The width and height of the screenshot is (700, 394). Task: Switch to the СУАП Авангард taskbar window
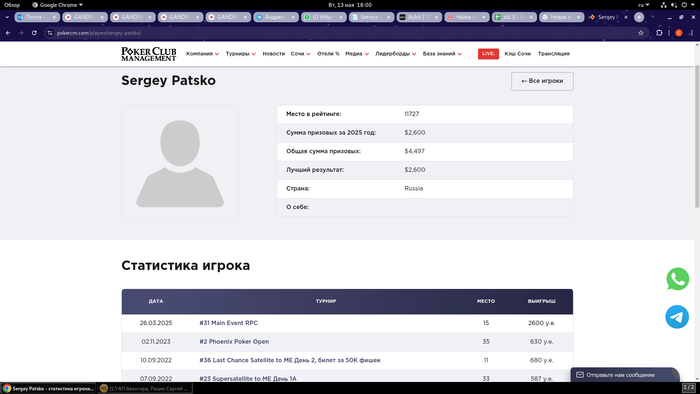(x=145, y=388)
